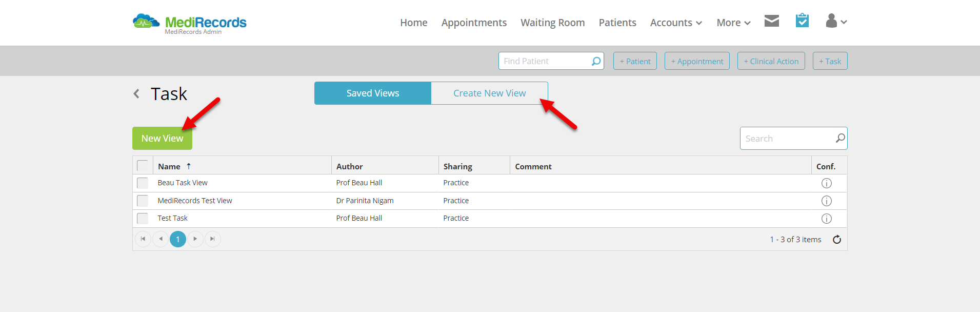Click into the views Search field
The width and height of the screenshot is (980, 312).
coord(789,139)
